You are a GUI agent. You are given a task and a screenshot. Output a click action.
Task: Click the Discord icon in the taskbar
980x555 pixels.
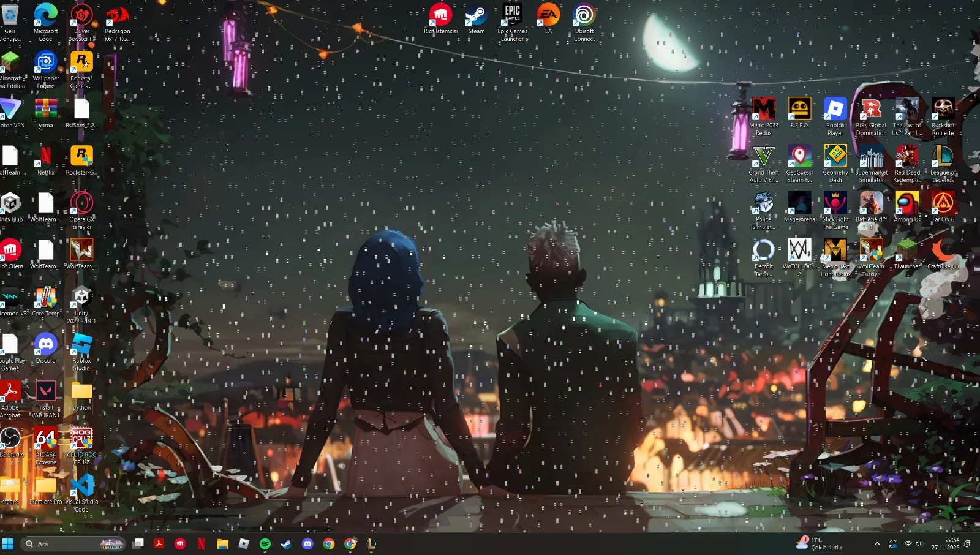click(x=307, y=544)
